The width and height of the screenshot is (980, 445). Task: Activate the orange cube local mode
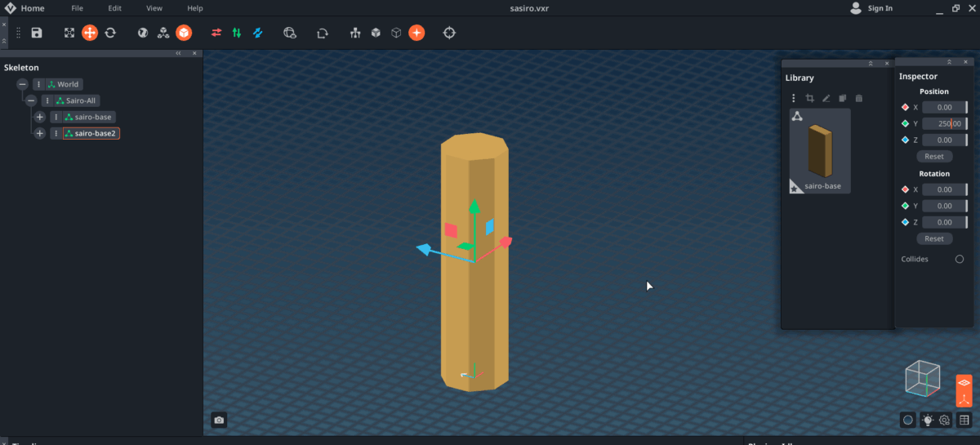click(x=184, y=33)
